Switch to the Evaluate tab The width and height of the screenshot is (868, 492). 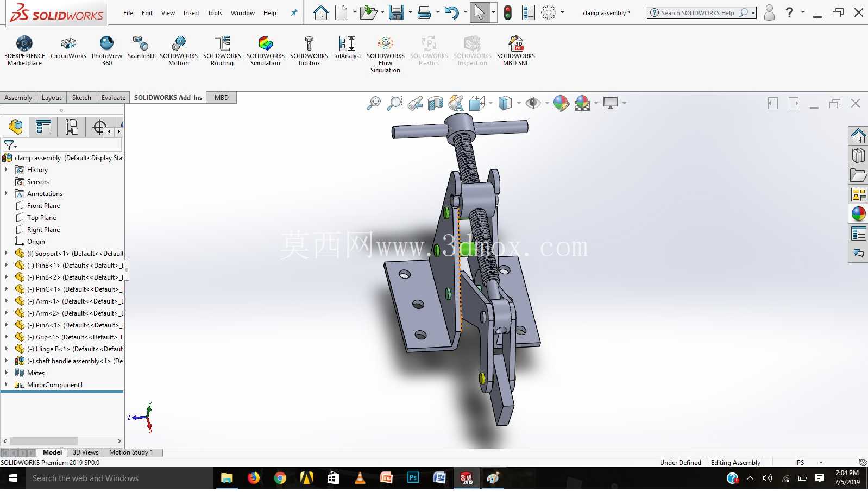point(113,98)
